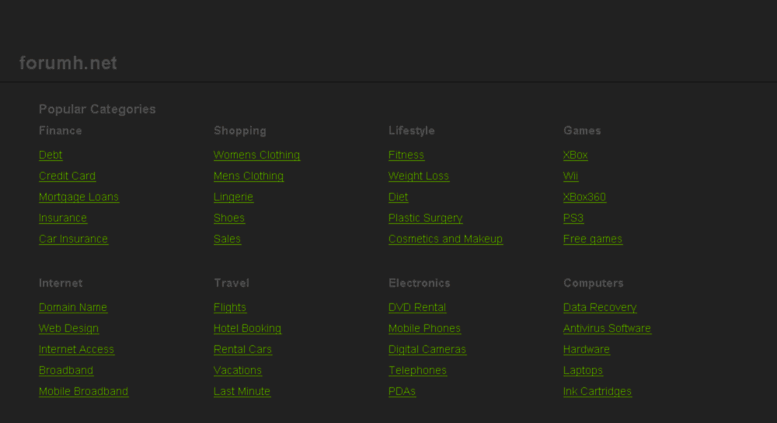The height and width of the screenshot is (423, 777).
Task: Open Womens Clothing under Shopping
Action: pos(257,155)
